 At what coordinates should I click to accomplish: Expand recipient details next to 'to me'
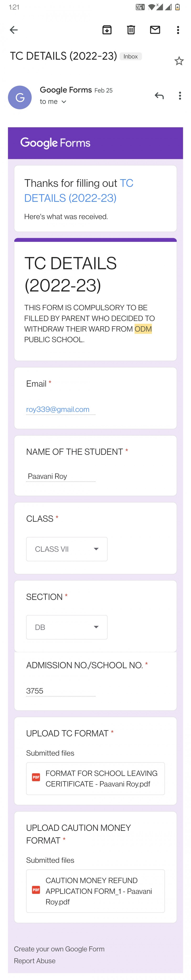tap(64, 102)
